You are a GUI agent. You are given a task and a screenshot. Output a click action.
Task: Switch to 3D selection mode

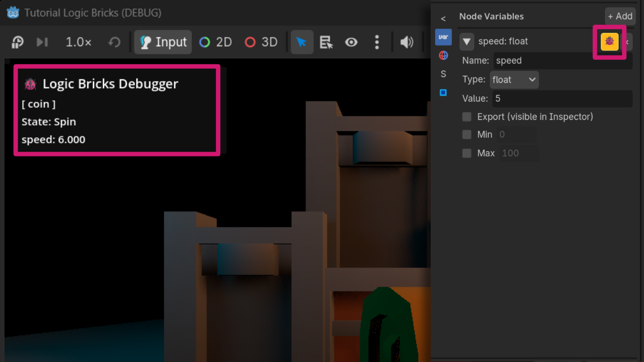[x=261, y=42]
